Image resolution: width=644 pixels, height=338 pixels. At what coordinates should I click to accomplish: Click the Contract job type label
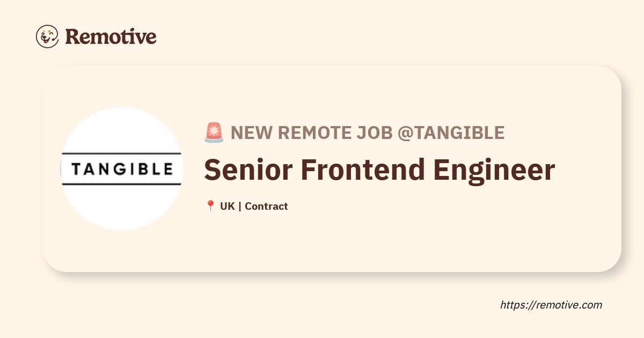(266, 206)
